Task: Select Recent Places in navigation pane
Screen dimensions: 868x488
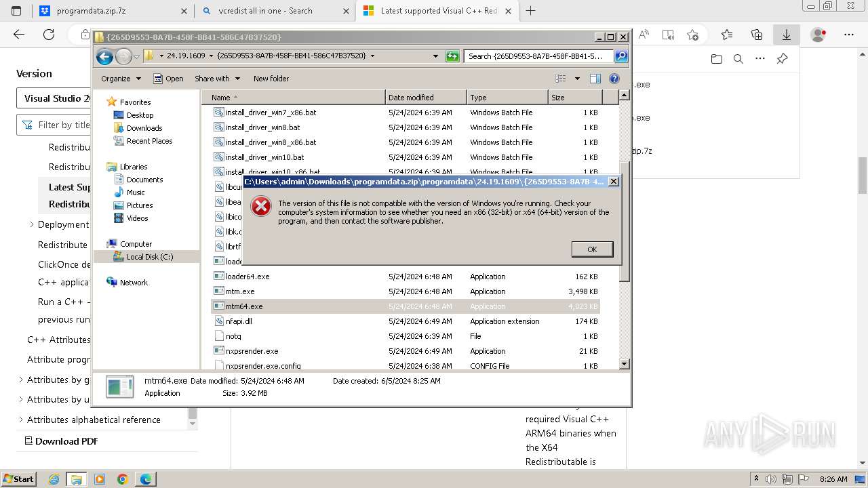Action: [x=149, y=141]
